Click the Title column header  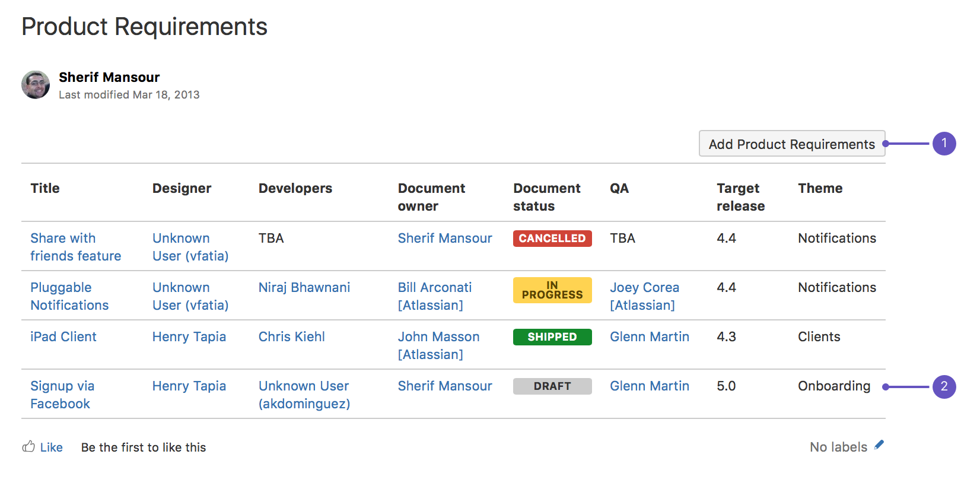45,188
